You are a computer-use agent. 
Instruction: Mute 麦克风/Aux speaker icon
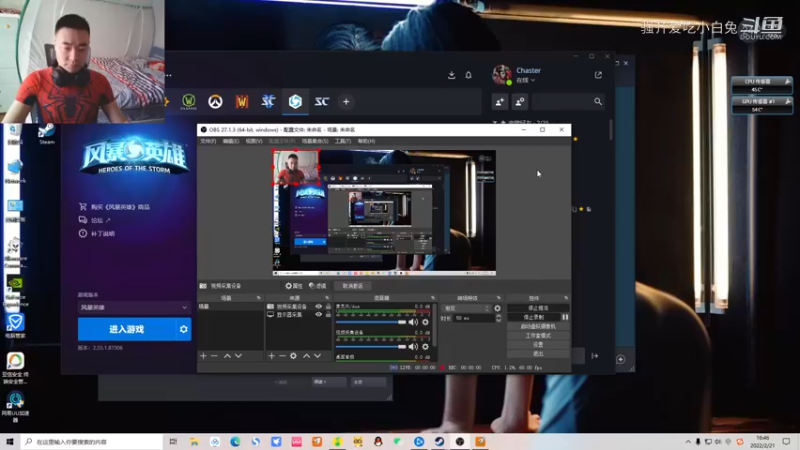pyautogui.click(x=413, y=322)
